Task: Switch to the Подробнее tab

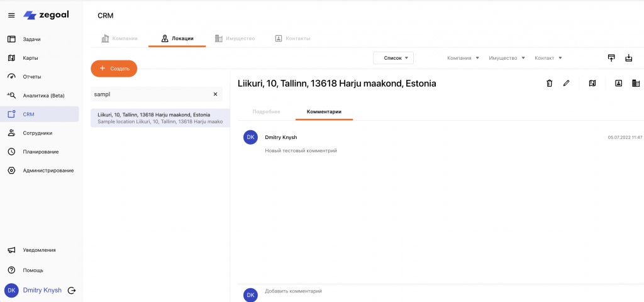Action: (266, 111)
